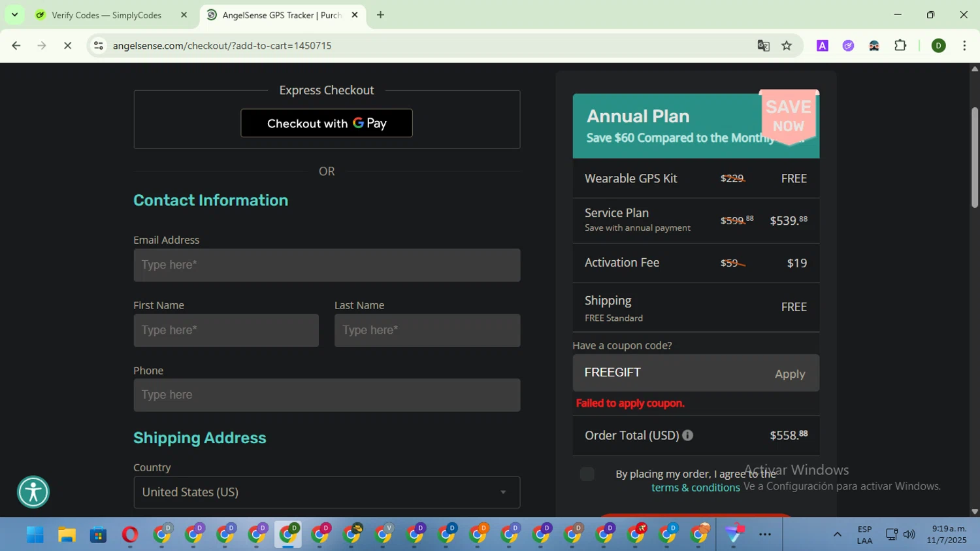Screen dimensions: 980x551
Task: Click the scrollbar down arrow
Action: pyautogui.click(x=975, y=512)
